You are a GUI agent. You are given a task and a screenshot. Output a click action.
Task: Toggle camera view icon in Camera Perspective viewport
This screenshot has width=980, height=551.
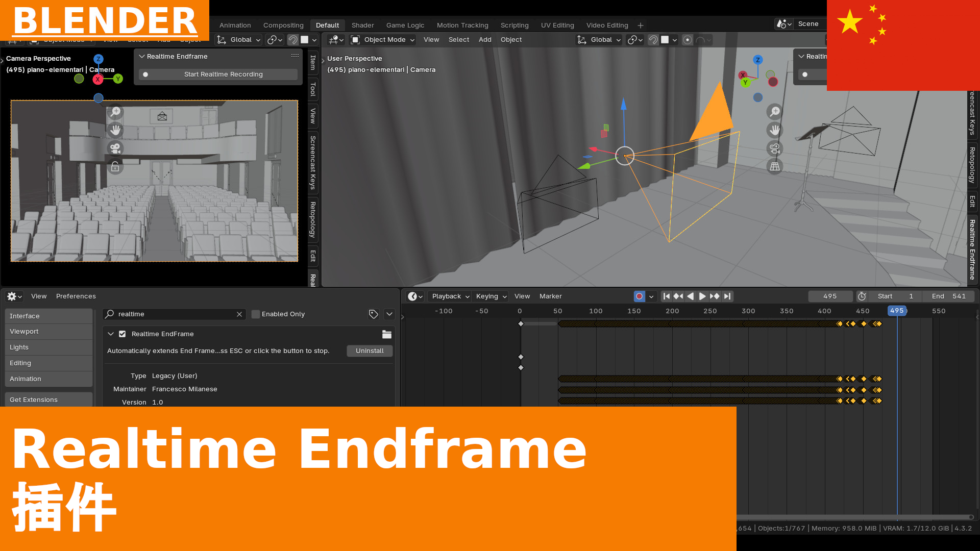click(115, 148)
